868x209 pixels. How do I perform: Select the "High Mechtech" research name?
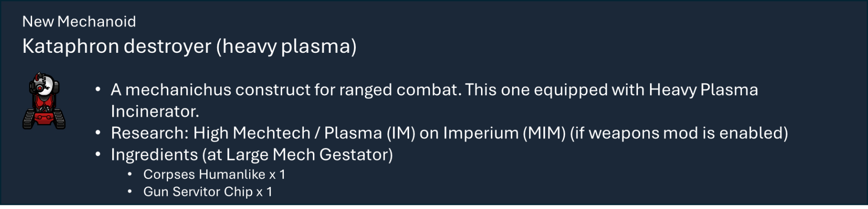tap(252, 133)
